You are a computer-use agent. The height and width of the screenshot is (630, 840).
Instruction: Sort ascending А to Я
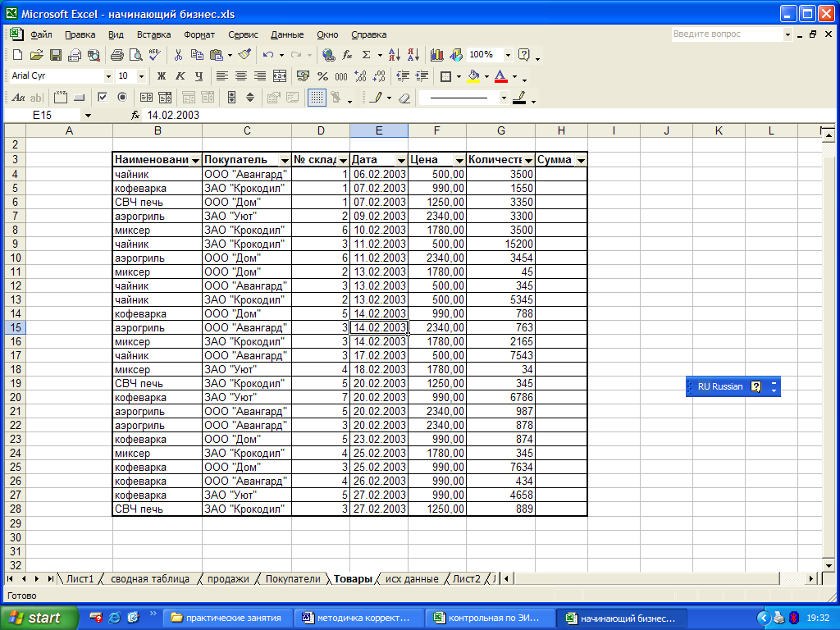pos(395,55)
